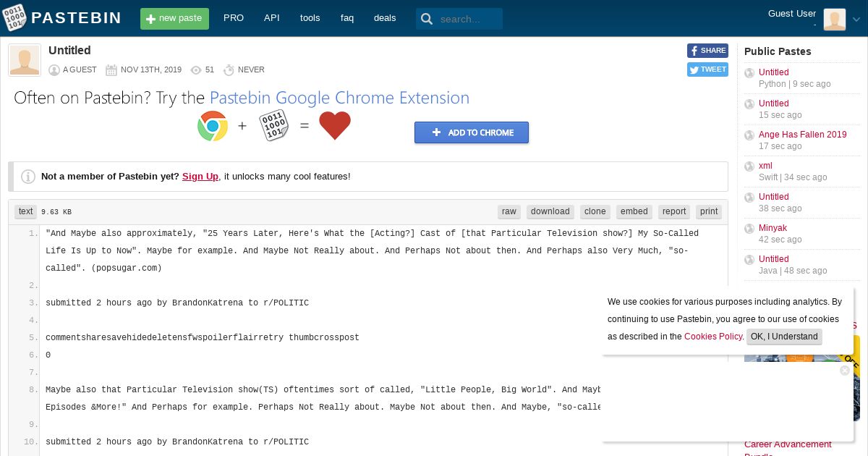
Task: Click the Sign Up link
Action: [200, 176]
